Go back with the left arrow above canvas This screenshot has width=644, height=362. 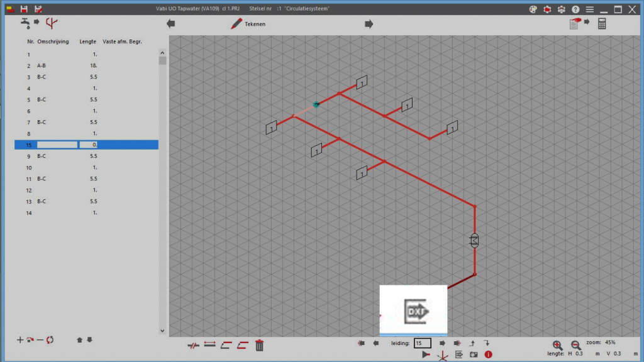pyautogui.click(x=171, y=24)
